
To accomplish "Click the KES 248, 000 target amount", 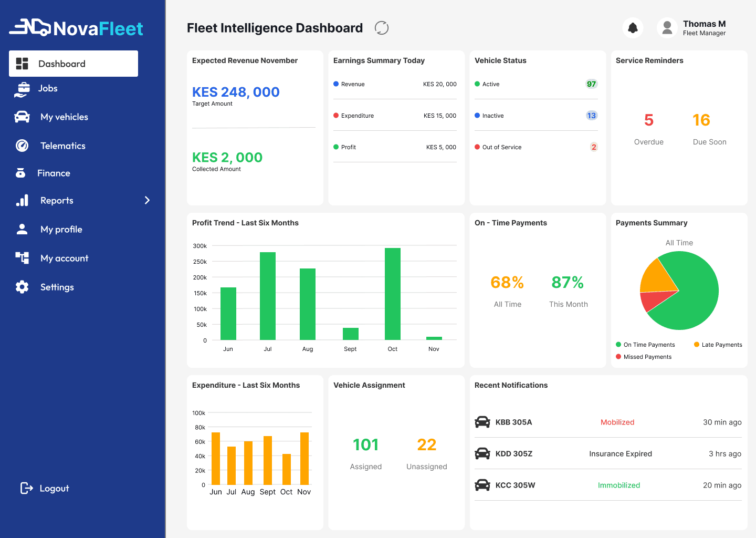I will coord(236,92).
